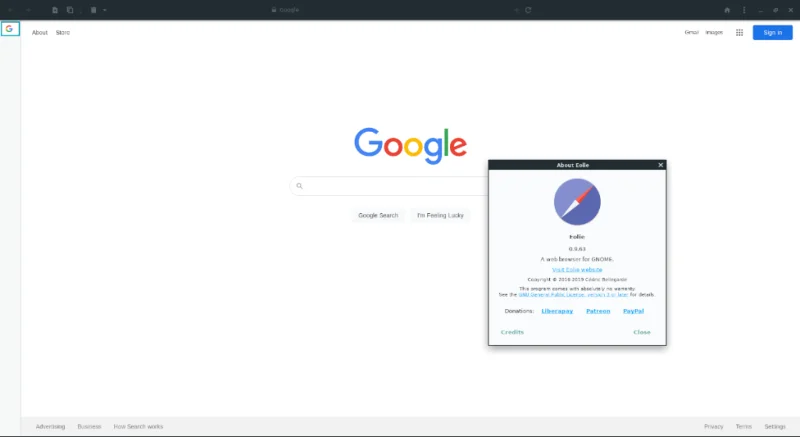The height and width of the screenshot is (437, 800).
Task: Click the star icon left of reload
Action: (516, 10)
